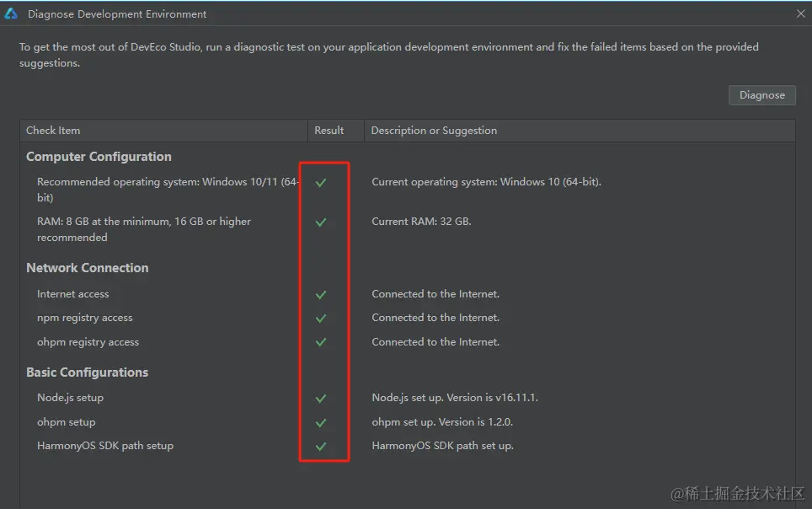Close the Diagnose Development Environment dialog
Image resolution: width=812 pixels, height=509 pixels.
tap(800, 14)
